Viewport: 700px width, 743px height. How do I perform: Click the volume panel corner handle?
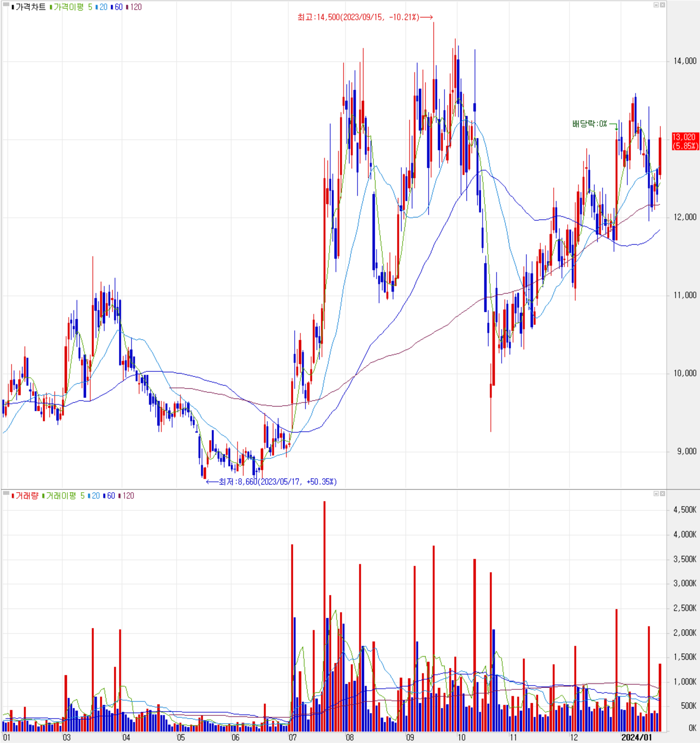click(x=6, y=493)
